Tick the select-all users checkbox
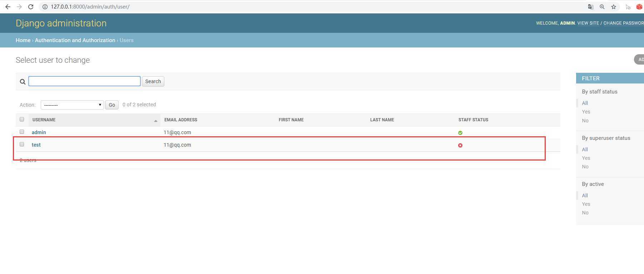This screenshot has height=274, width=644. pos(22,119)
